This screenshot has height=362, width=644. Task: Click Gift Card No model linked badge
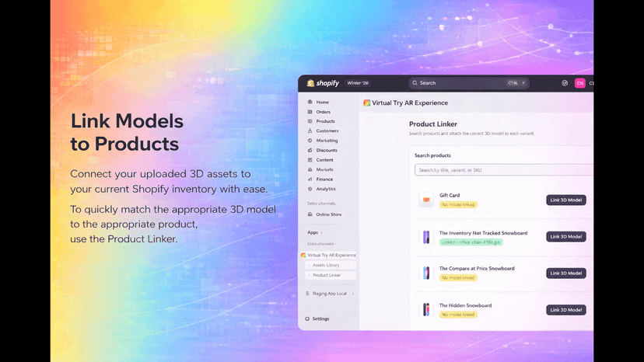[x=458, y=204]
